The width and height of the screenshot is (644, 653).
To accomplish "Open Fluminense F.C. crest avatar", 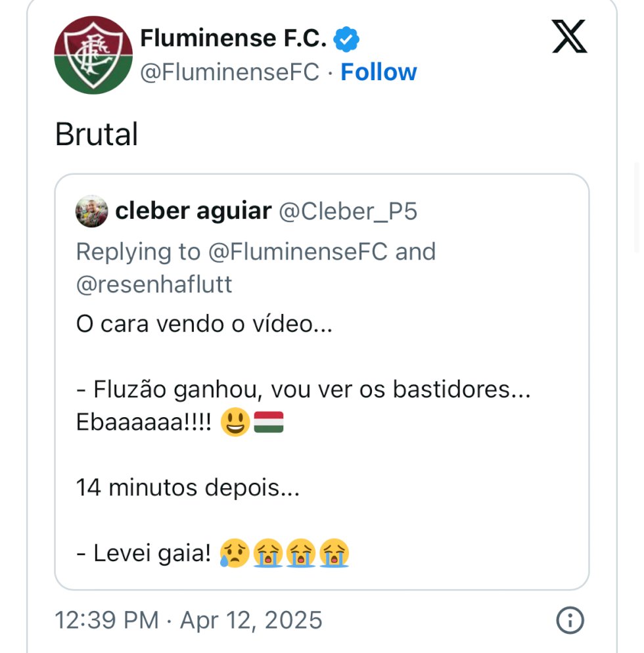I will point(93,55).
